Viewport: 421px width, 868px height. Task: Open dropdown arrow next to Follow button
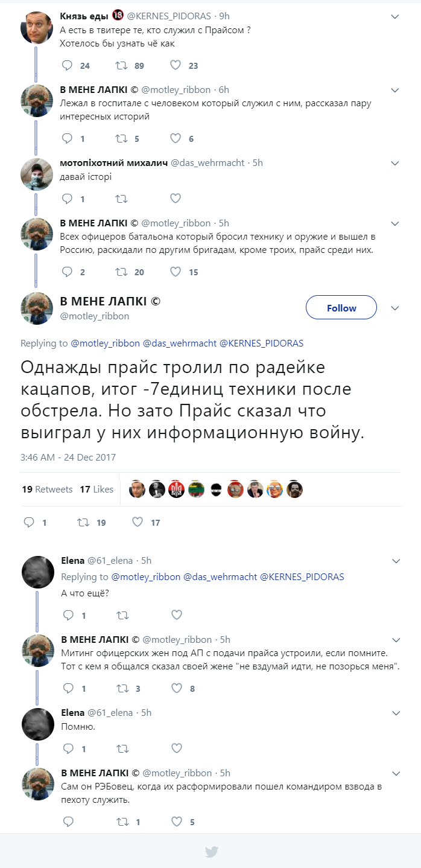click(x=395, y=308)
